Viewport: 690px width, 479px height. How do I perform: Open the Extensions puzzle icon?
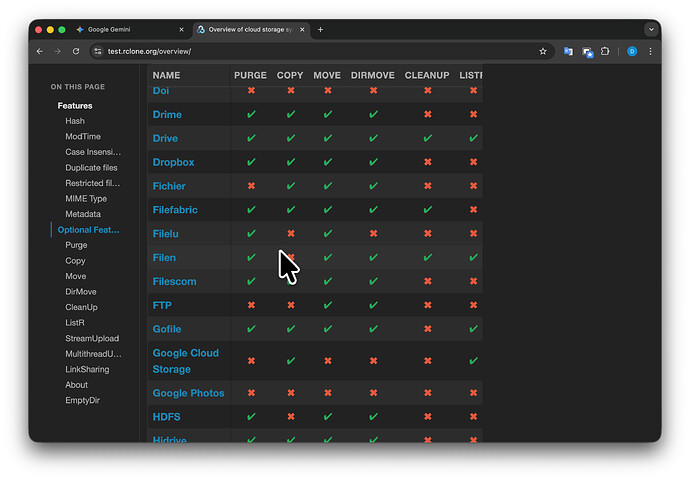coord(605,51)
